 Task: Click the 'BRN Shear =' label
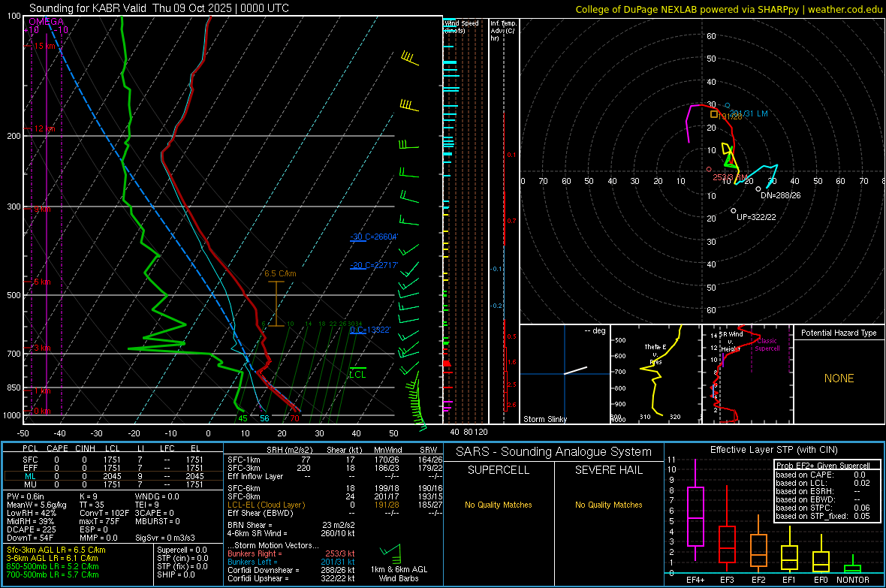click(x=250, y=525)
